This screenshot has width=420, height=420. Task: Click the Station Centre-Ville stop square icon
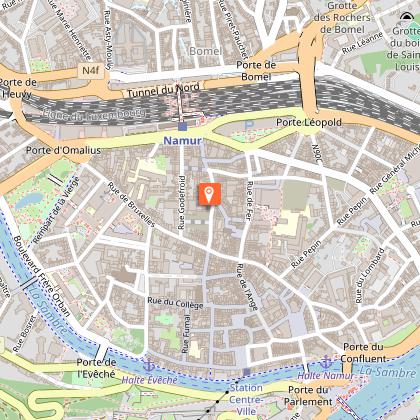pyautogui.click(x=246, y=372)
